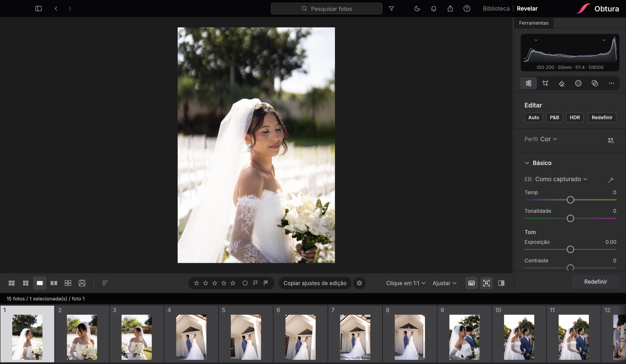Open the filter funnel icon
Viewport: 626px width, 364px height.
point(391,8)
